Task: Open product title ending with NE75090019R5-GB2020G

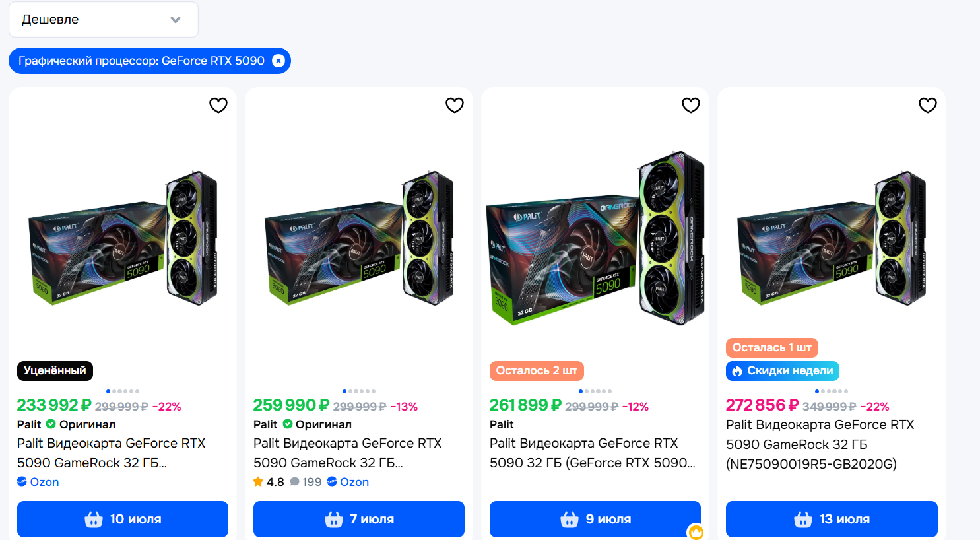Action: point(820,444)
